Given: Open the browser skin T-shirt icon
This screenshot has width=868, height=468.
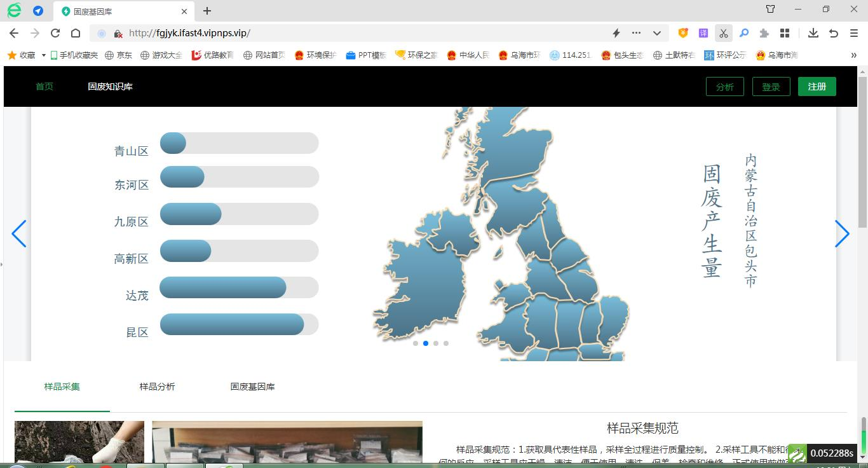Looking at the screenshot, I should click(770, 10).
